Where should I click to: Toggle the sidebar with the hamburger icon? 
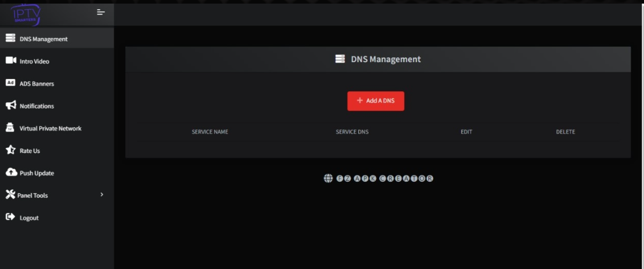pyautogui.click(x=100, y=12)
